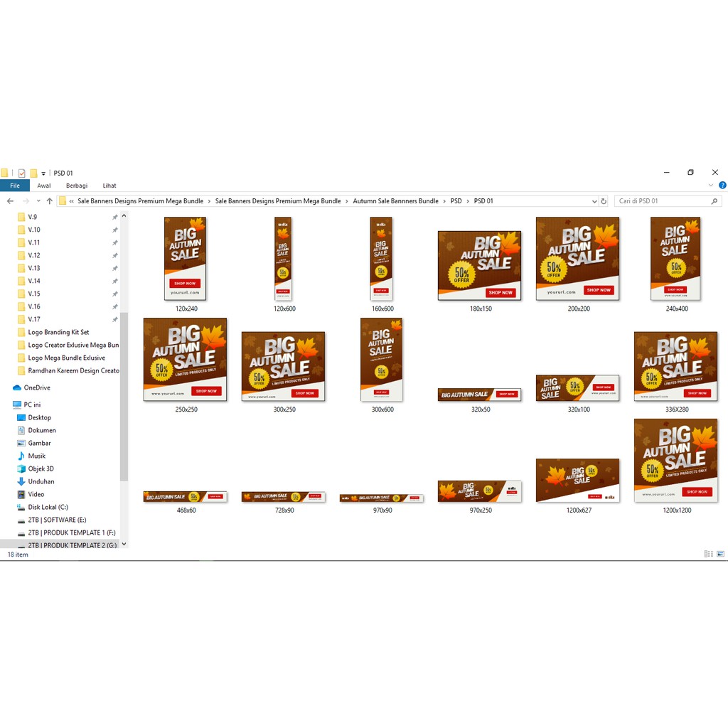Select OneDrive in navigation pane
Screen dimensions: 728x728
(37, 387)
